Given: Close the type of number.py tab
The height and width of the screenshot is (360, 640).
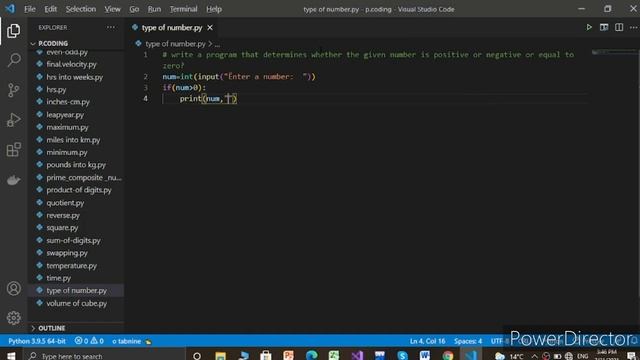Looking at the screenshot, I should pyautogui.click(x=210, y=28).
